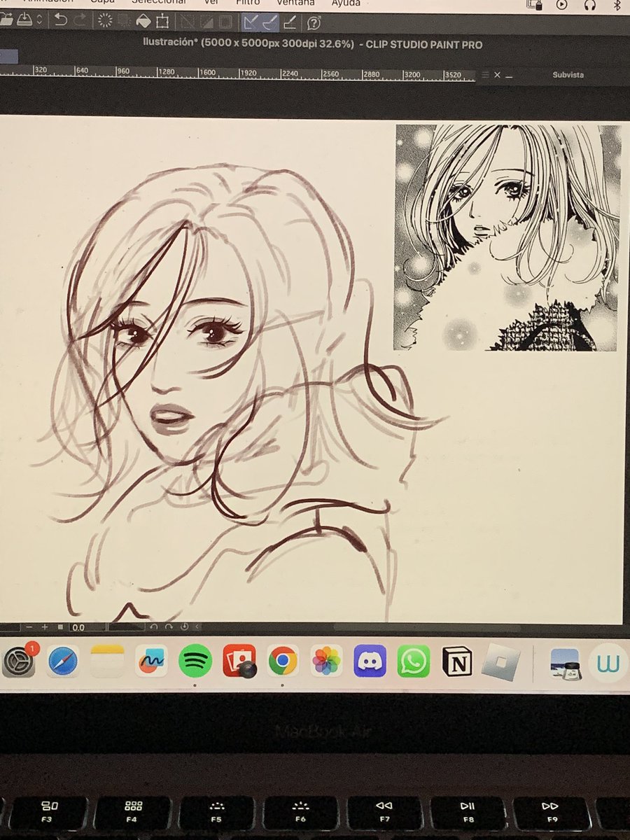Click the manga reference image thumbnail
Viewport: 630px width, 840px height.
(507, 237)
